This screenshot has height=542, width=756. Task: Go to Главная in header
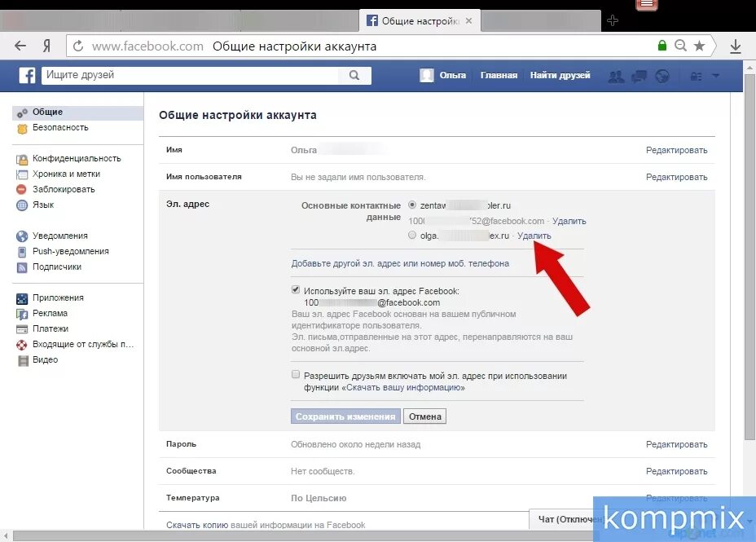(x=499, y=75)
